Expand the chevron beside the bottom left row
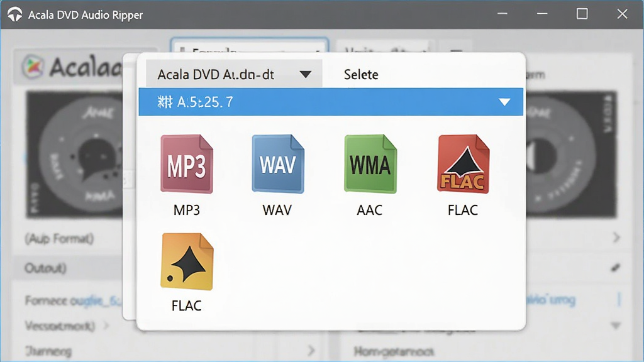This screenshot has width=644, height=362. pos(311,350)
